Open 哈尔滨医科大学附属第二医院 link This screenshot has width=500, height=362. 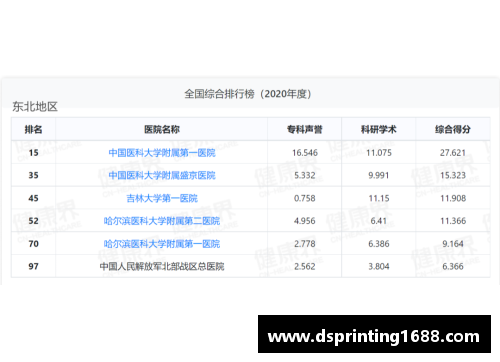coord(162,221)
